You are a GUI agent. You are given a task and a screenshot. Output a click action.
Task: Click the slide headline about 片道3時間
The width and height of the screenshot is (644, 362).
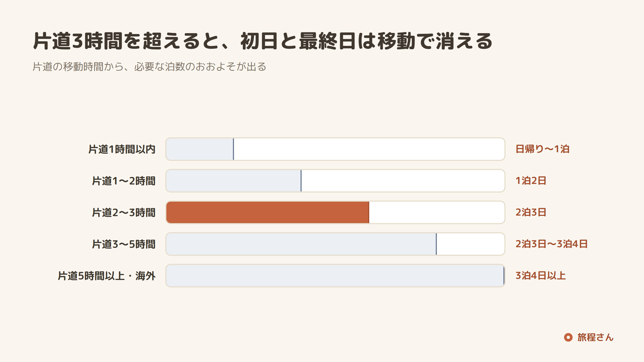[263, 41]
